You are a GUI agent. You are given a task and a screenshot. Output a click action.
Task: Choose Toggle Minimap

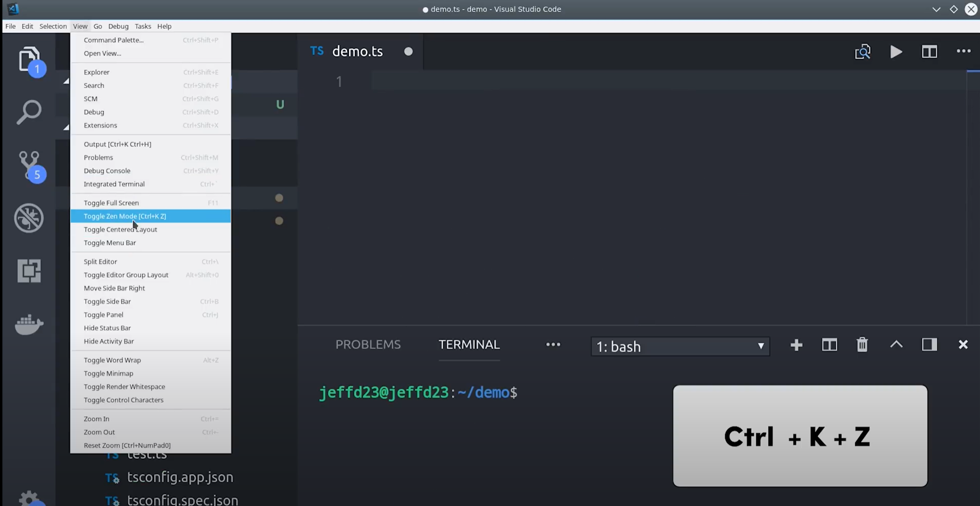pyautogui.click(x=151, y=373)
